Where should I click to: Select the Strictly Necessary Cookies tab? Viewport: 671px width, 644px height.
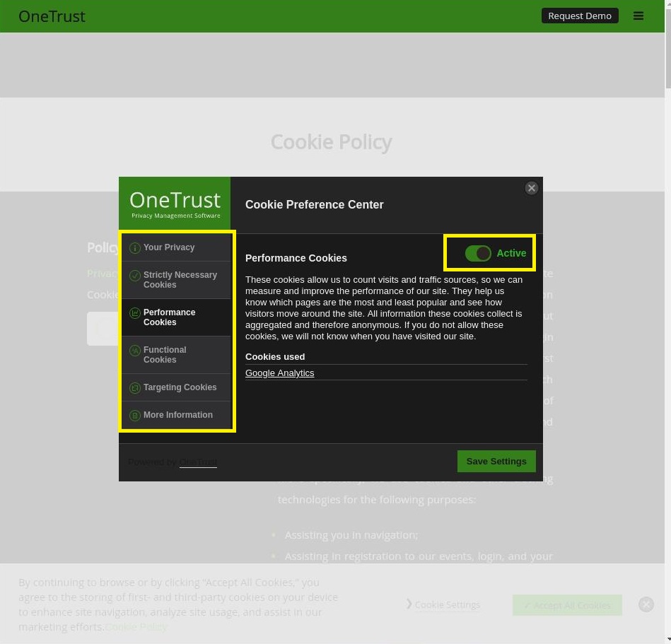click(x=176, y=280)
